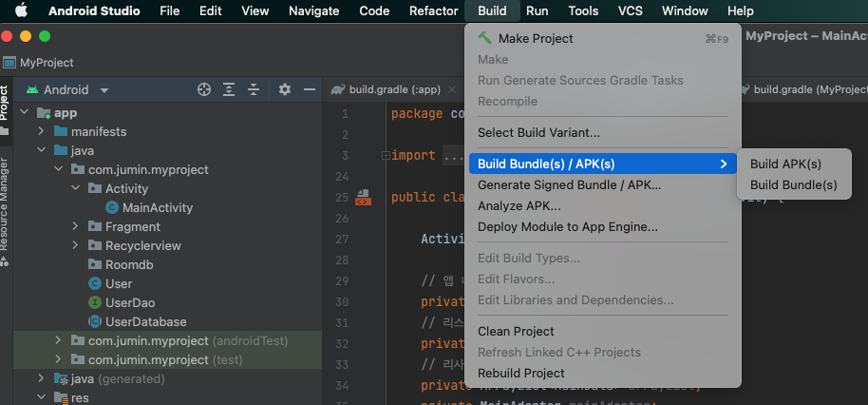This screenshot has width=868, height=405.
Task: Expand com.jumin.myproject (androidTest) package
Action: point(58,340)
